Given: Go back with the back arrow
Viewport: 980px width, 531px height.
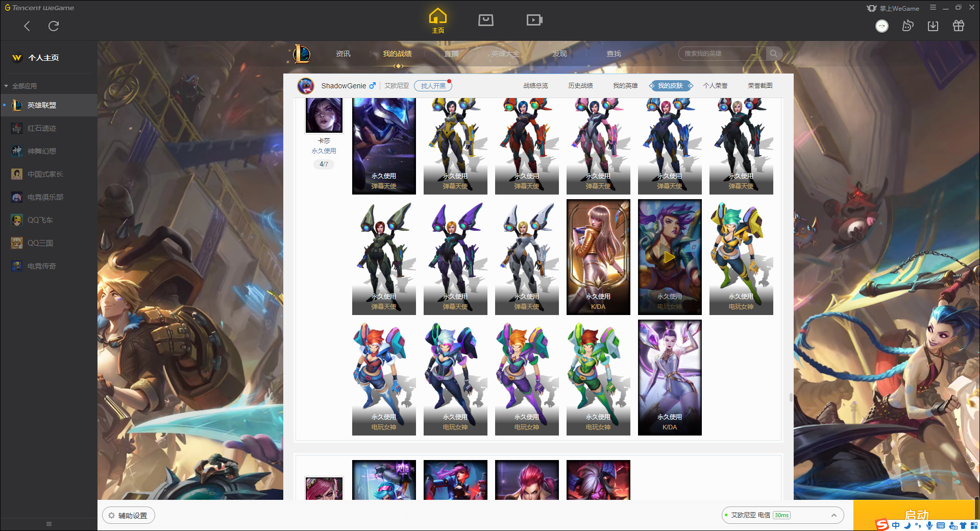Looking at the screenshot, I should point(27,26).
